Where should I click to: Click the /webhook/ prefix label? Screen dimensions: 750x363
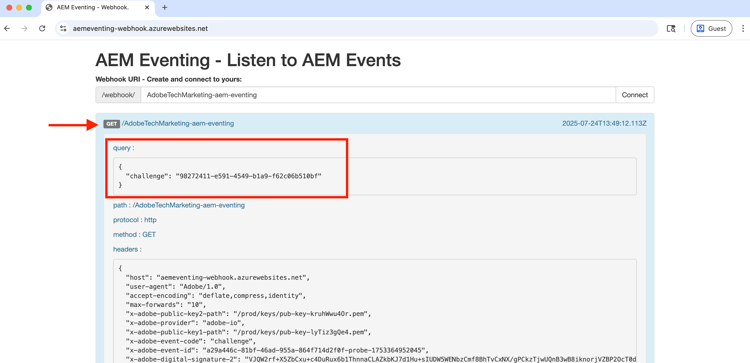tap(118, 95)
